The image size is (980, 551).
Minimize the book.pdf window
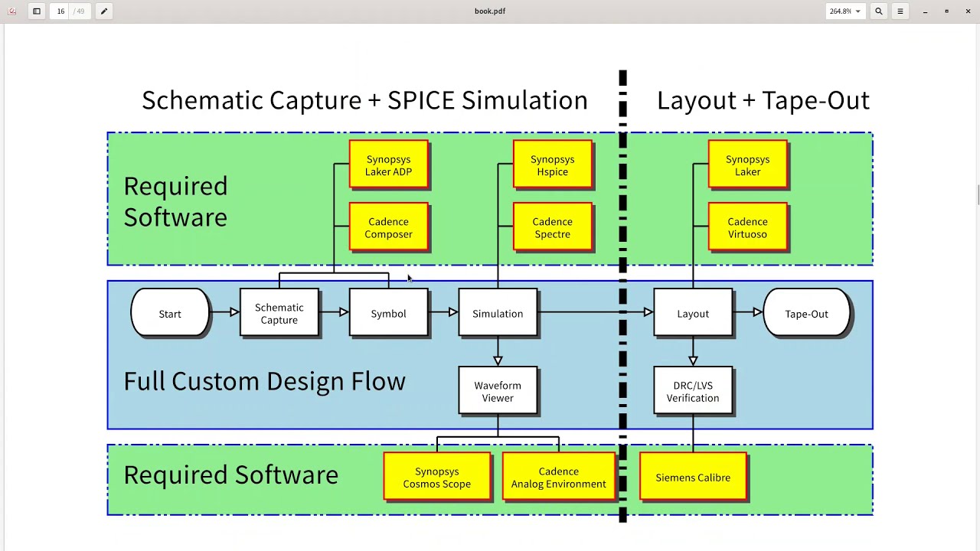[925, 11]
